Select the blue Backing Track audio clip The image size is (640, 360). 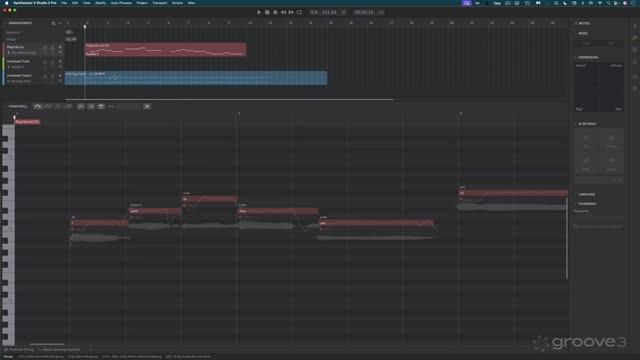196,78
